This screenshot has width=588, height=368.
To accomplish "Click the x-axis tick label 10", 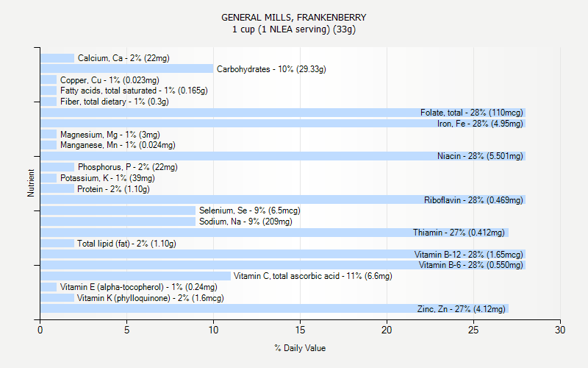I will pos(213,330).
